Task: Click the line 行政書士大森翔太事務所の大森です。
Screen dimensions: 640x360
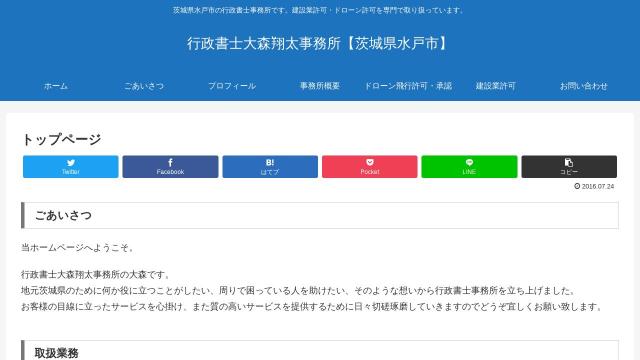Action: [96, 274]
